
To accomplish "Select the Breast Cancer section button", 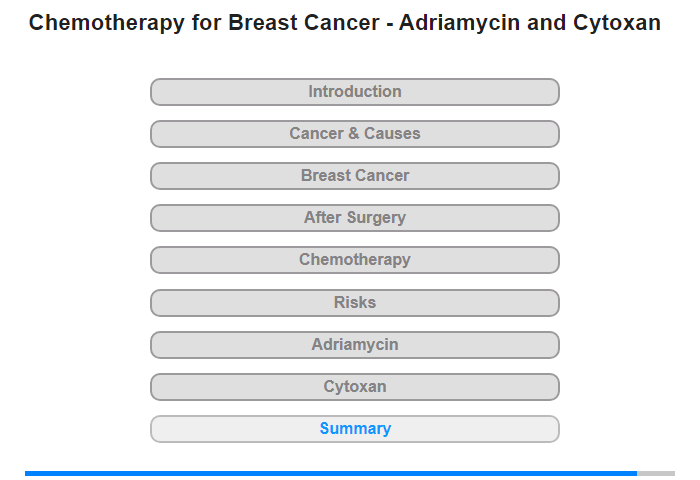I will click(355, 176).
